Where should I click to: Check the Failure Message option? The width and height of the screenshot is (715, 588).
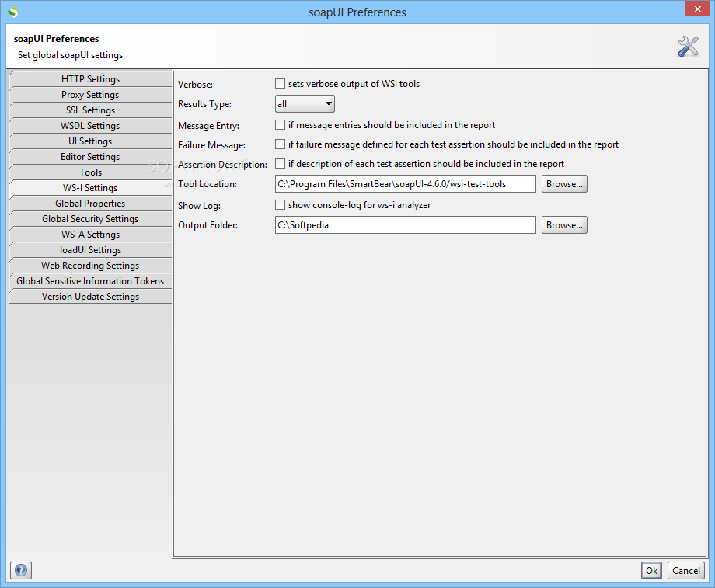[x=280, y=144]
